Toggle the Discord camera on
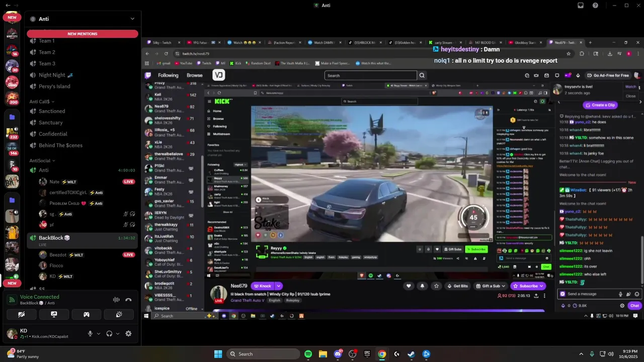 coord(21,315)
